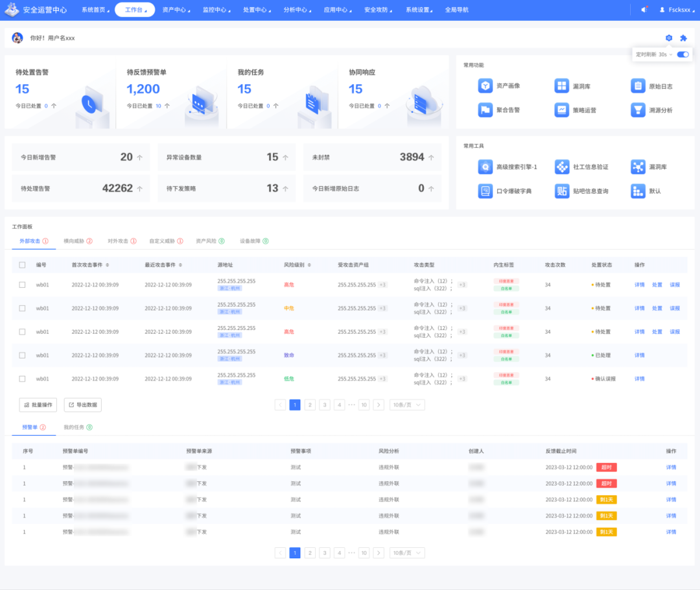
Task: Click the 待反馈预警单 count 1,200
Action: click(143, 89)
